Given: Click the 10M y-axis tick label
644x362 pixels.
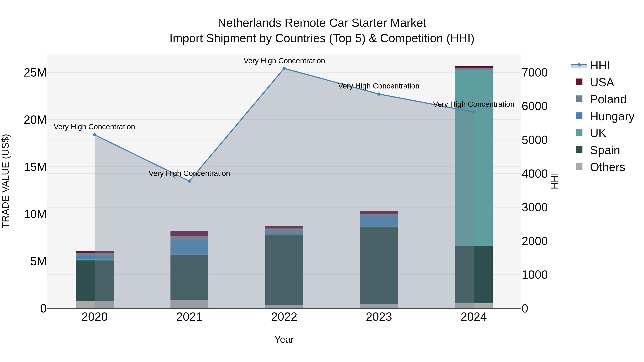Looking at the screenshot, I should pos(35,214).
